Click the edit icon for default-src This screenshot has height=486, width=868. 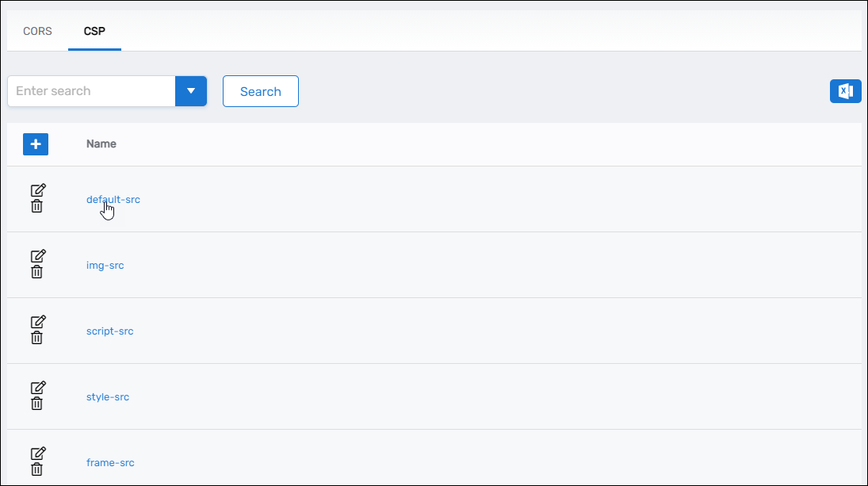[37, 190]
